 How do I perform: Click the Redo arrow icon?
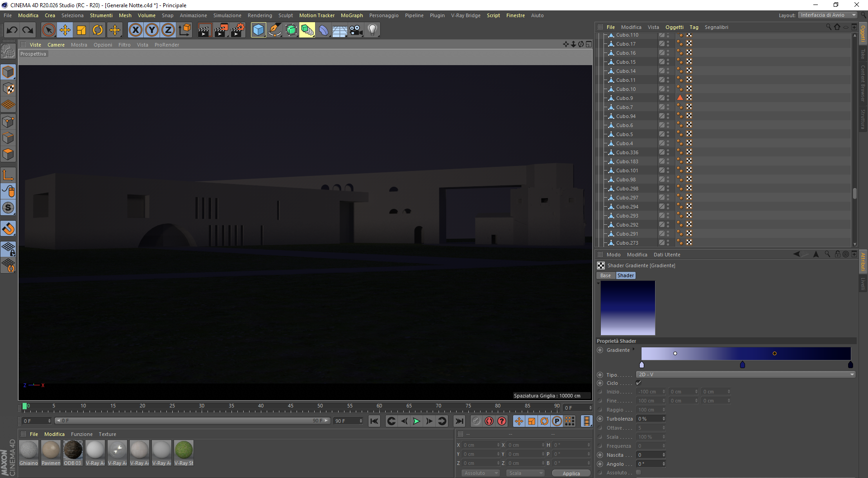[x=28, y=30]
